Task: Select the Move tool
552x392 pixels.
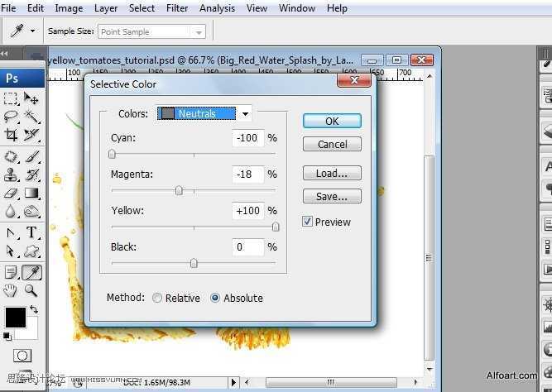Action: (31, 98)
